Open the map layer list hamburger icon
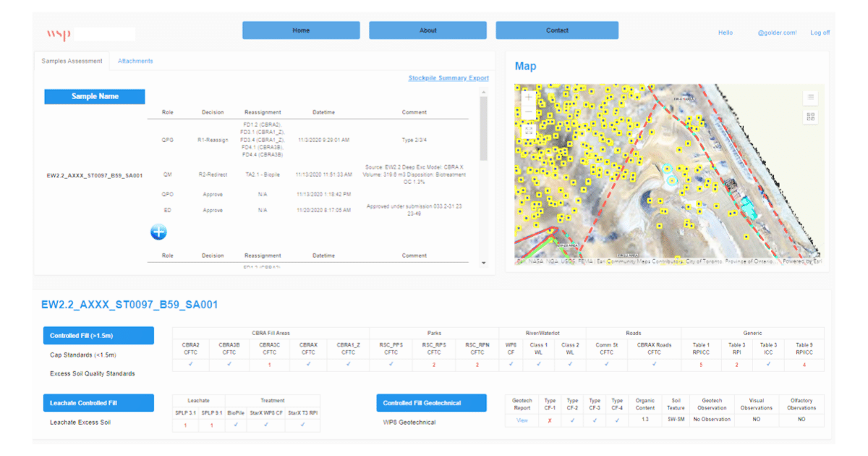This screenshot has width=868, height=456. pyautogui.click(x=811, y=97)
